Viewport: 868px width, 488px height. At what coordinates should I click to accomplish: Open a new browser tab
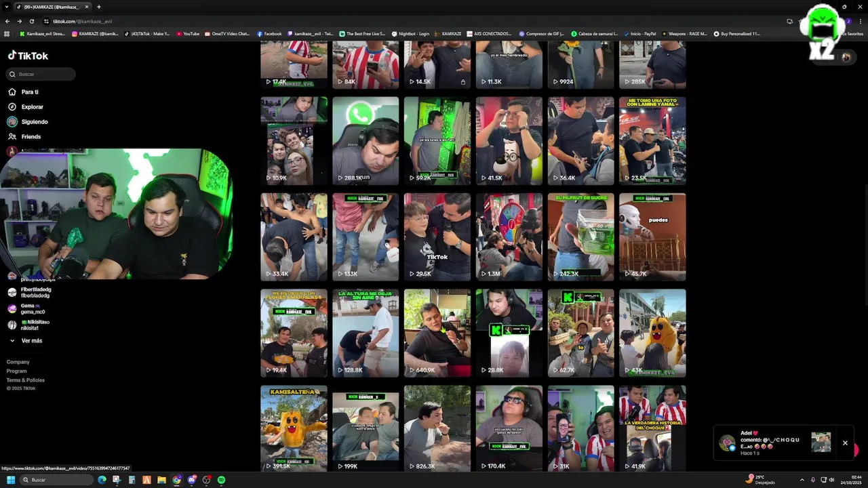(x=99, y=7)
